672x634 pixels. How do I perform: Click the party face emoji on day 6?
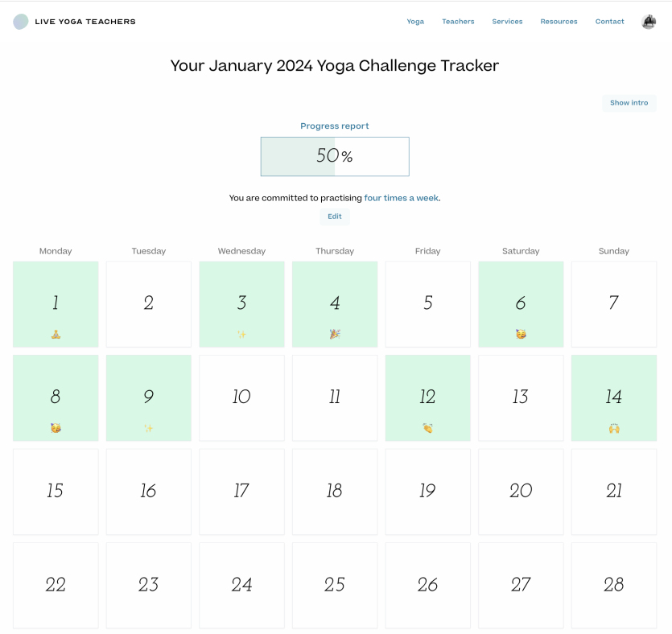521,334
